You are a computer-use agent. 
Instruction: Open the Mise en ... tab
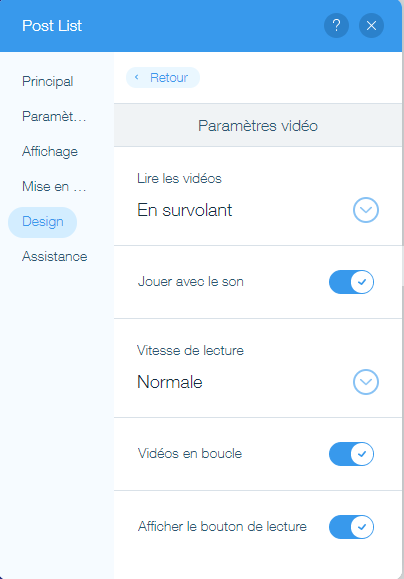point(54,186)
